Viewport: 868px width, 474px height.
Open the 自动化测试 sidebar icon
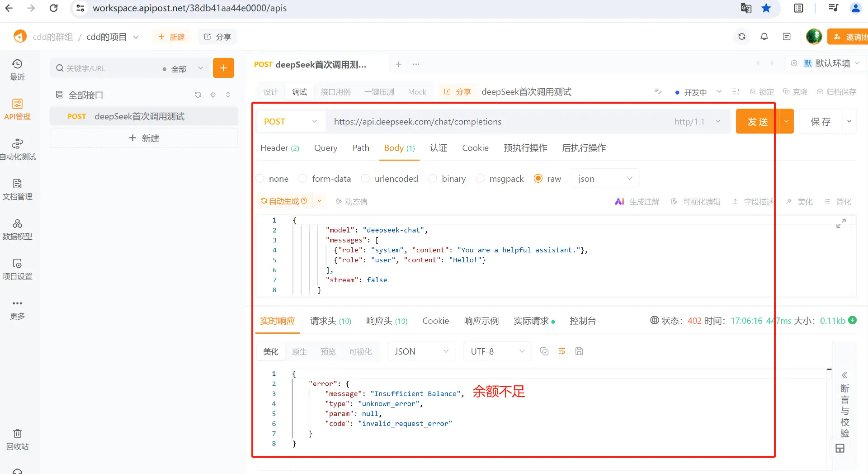17,149
